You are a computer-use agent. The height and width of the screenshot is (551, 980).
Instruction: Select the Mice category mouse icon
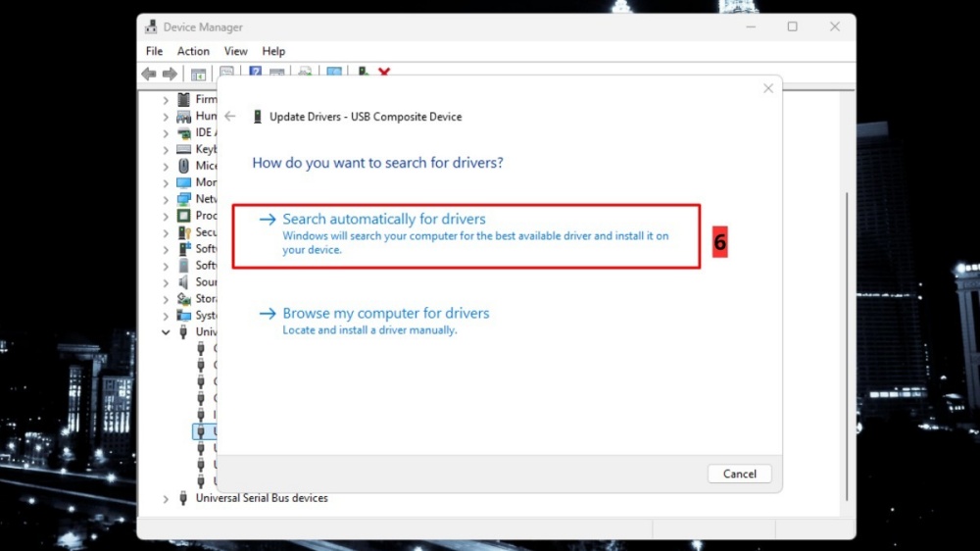point(183,166)
